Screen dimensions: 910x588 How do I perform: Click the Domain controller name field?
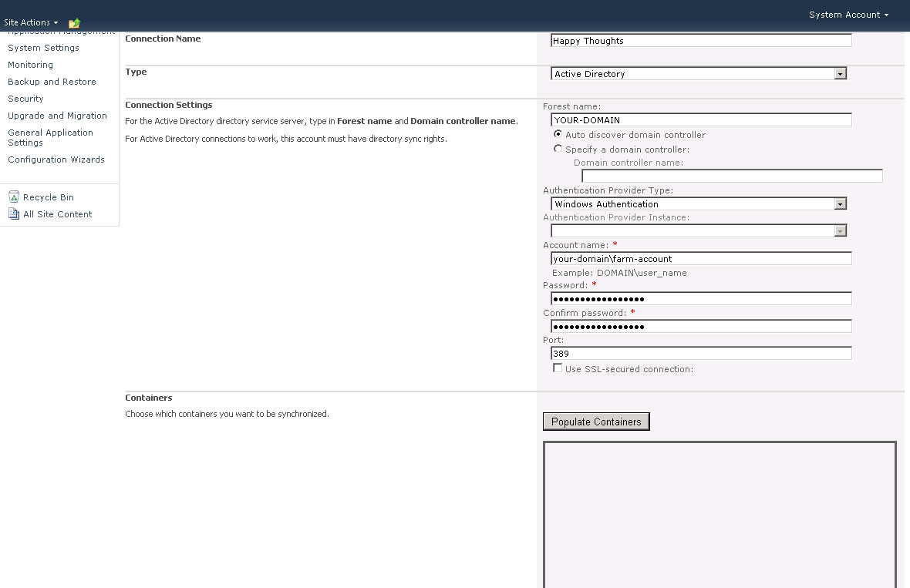[732, 176]
